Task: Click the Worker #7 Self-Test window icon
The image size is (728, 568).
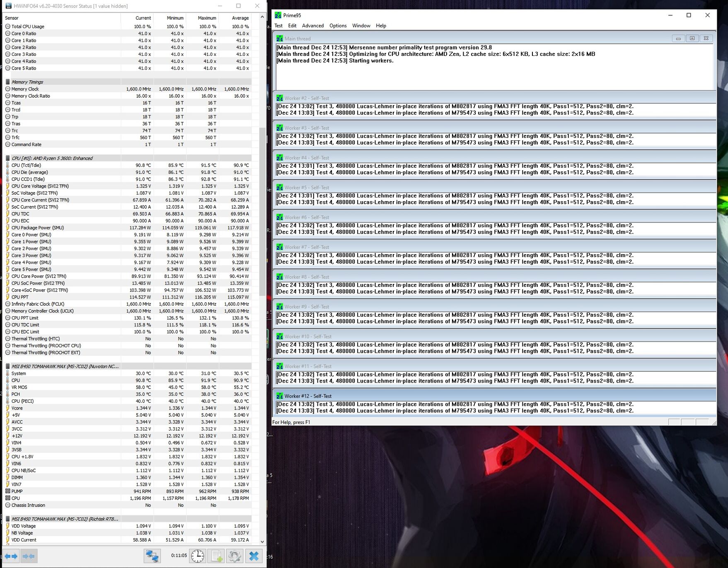Action: (280, 247)
